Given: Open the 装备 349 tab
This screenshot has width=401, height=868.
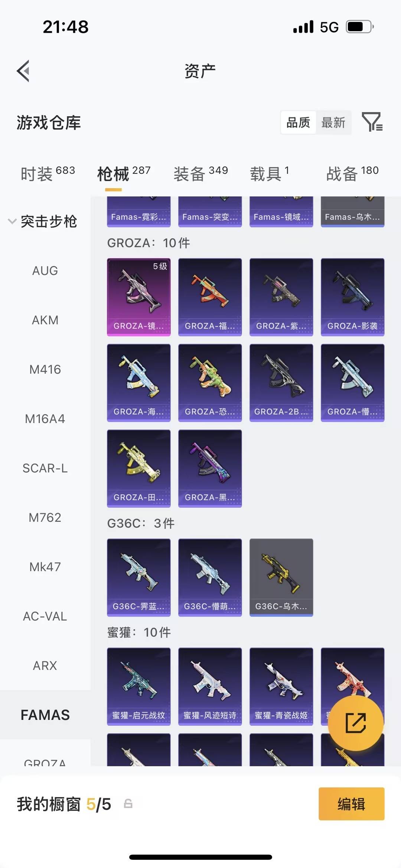Looking at the screenshot, I should coord(200,173).
